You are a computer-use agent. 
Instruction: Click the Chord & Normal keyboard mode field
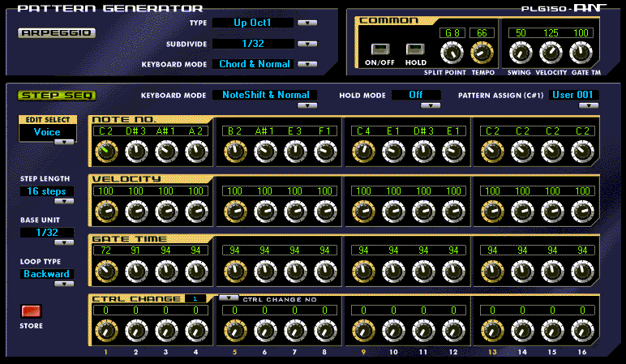(253, 64)
